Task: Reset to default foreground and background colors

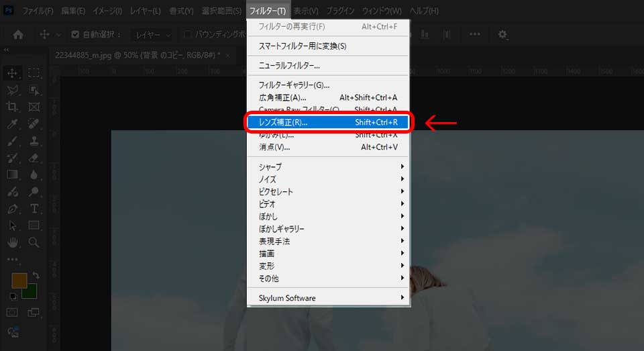Action: [x=13, y=297]
